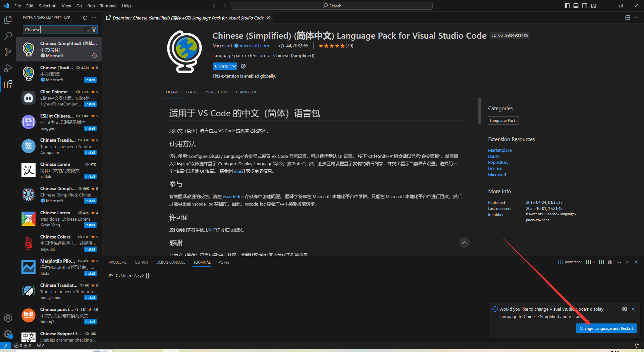Close the terminal panel
Screen dimensions: 644x352
click(636, 262)
